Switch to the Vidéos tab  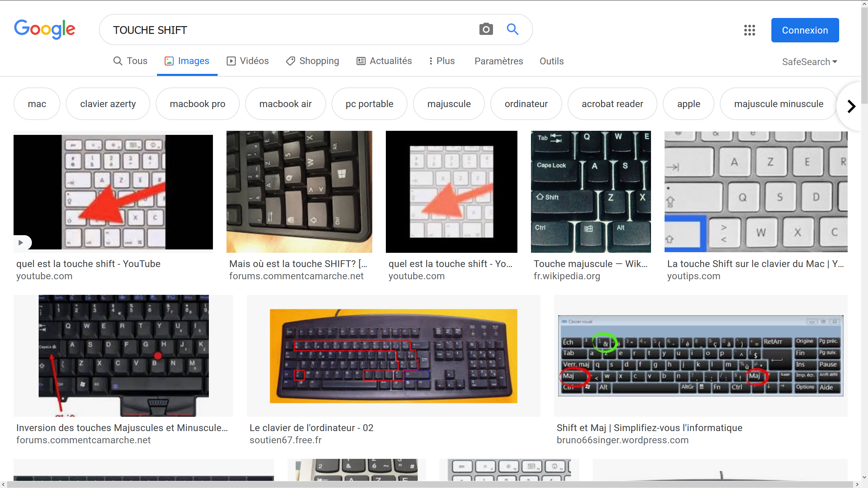248,61
